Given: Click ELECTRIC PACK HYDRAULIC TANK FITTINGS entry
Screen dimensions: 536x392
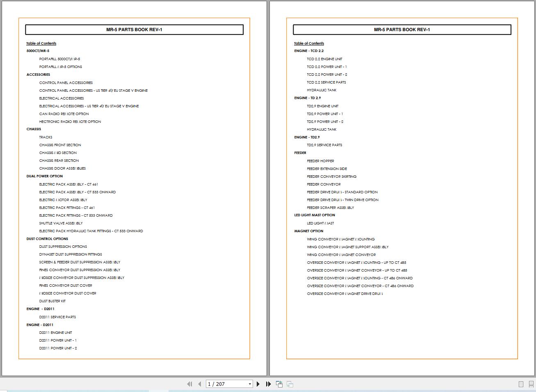Looking at the screenshot, I should pos(91,231).
